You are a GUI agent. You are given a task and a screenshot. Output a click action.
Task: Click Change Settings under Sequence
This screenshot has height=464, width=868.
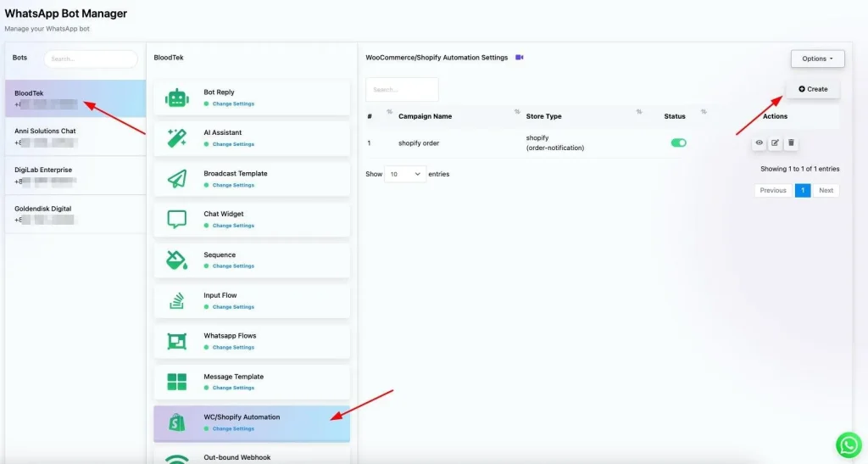point(233,266)
